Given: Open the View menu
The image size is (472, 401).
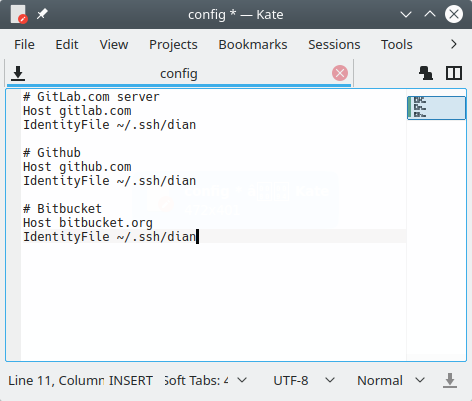Looking at the screenshot, I should tap(114, 44).
